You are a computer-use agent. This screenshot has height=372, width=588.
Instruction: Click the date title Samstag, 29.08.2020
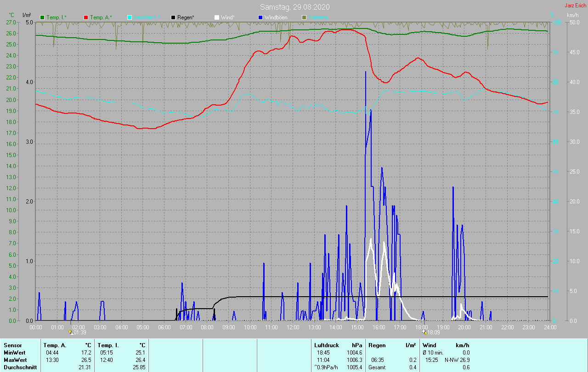pyautogui.click(x=294, y=7)
